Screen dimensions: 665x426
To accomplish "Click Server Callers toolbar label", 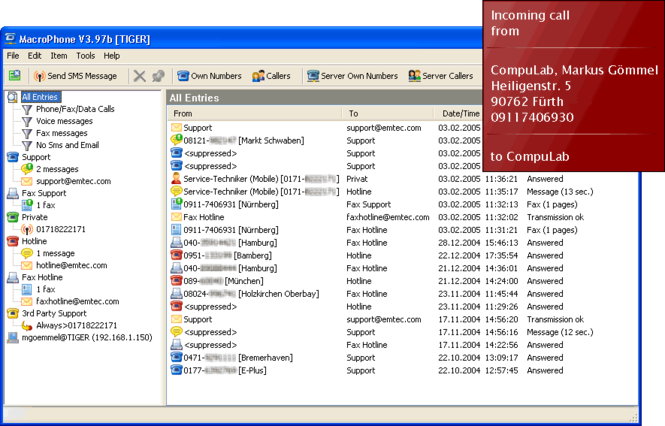I will (447, 76).
